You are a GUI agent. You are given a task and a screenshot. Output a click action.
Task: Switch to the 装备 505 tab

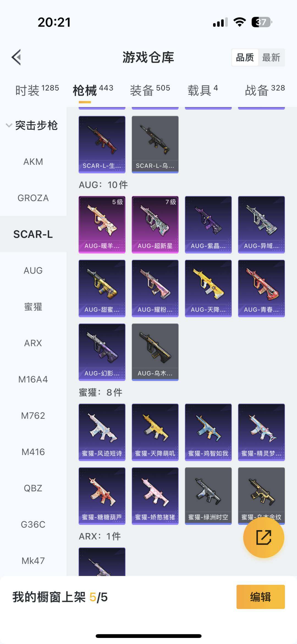150,90
